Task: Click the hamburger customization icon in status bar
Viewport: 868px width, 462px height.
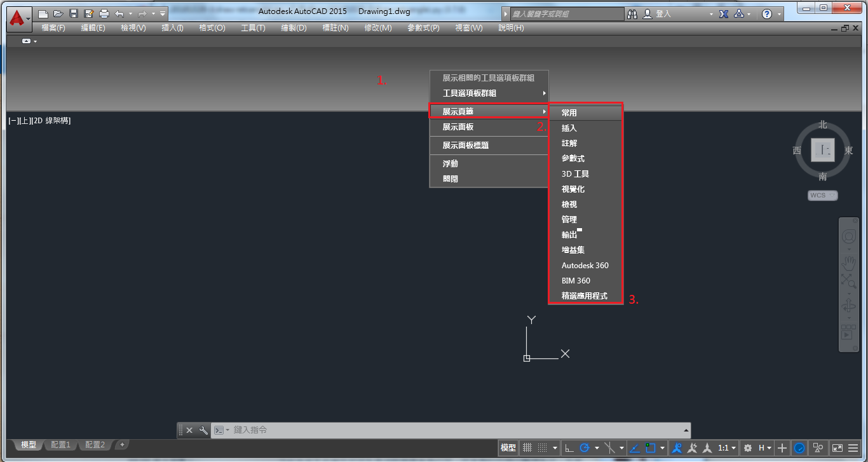Action: coord(854,447)
